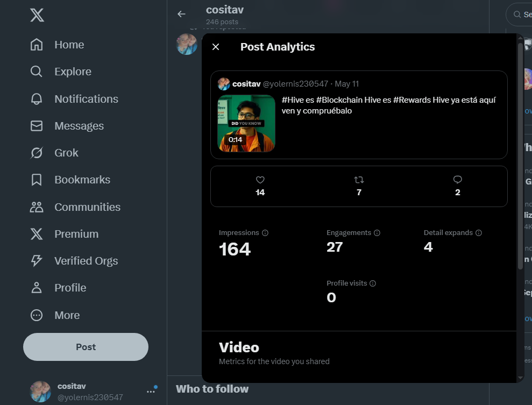Open Communities page
532x405 pixels.
coord(88,207)
